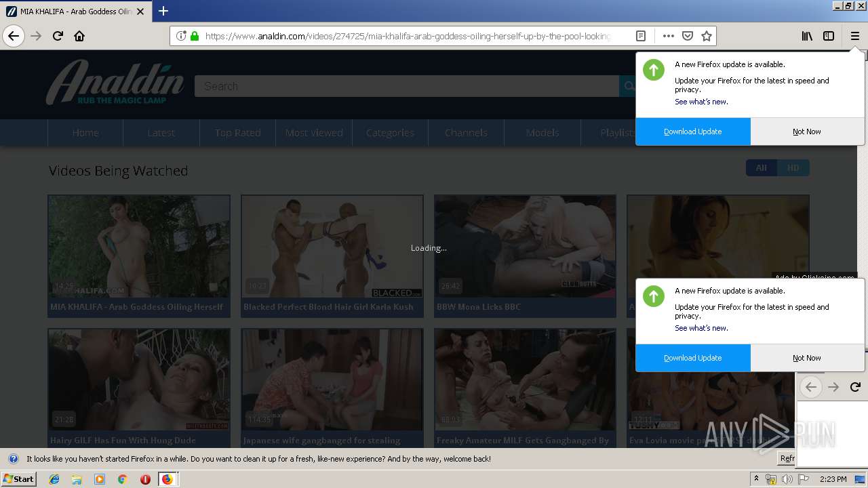Select the HD filter toggle

(793, 168)
